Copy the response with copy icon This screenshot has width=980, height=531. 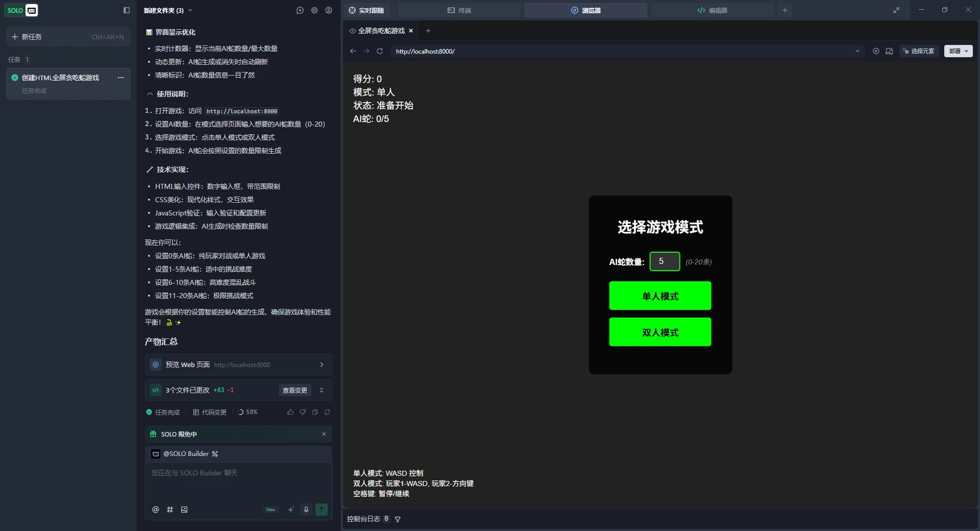tap(315, 412)
